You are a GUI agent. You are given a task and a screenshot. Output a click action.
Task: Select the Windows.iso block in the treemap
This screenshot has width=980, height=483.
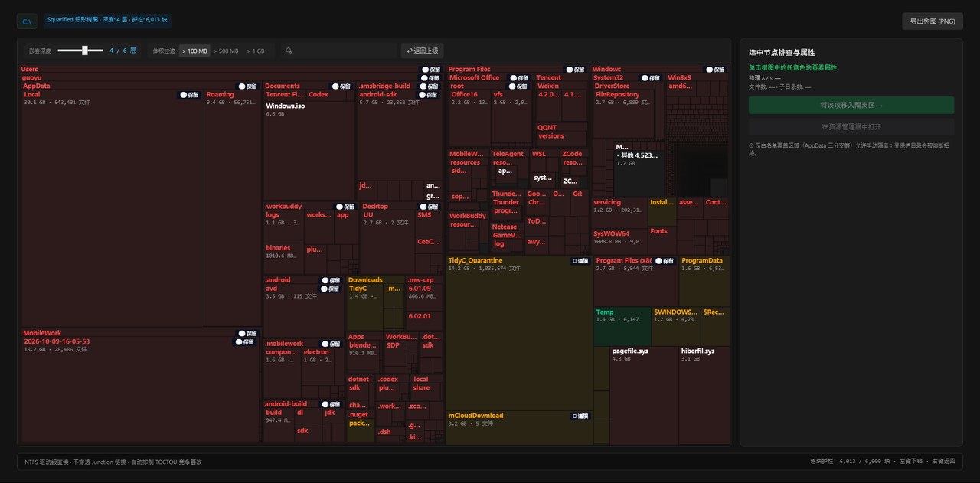coord(309,149)
